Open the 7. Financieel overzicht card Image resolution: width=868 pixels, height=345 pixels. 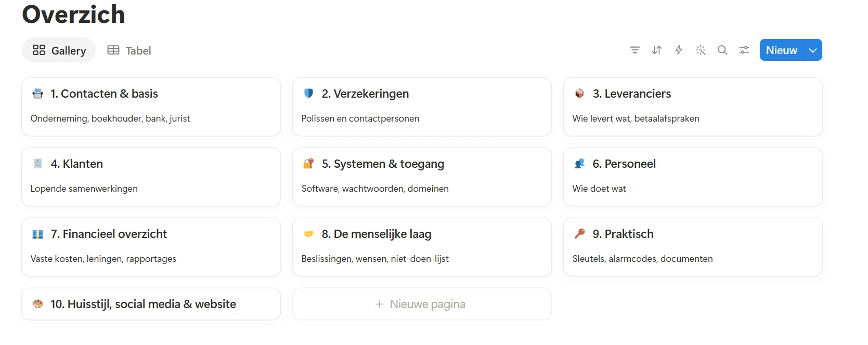click(151, 247)
